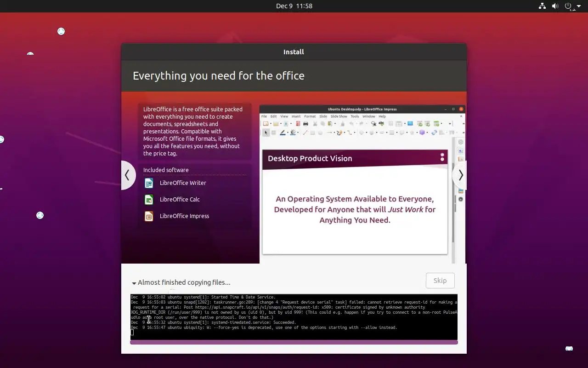The width and height of the screenshot is (588, 368).
Task: Focus the installer terminal output
Action: [294, 317]
